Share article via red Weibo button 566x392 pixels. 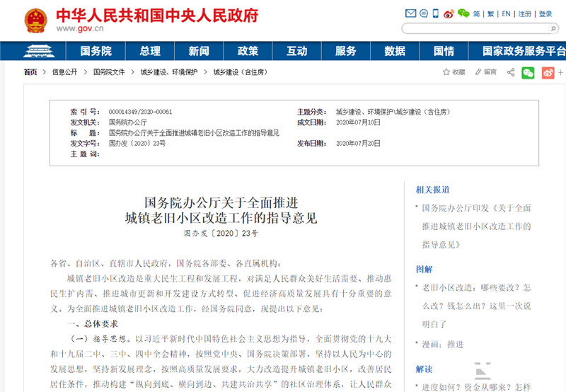(x=548, y=72)
